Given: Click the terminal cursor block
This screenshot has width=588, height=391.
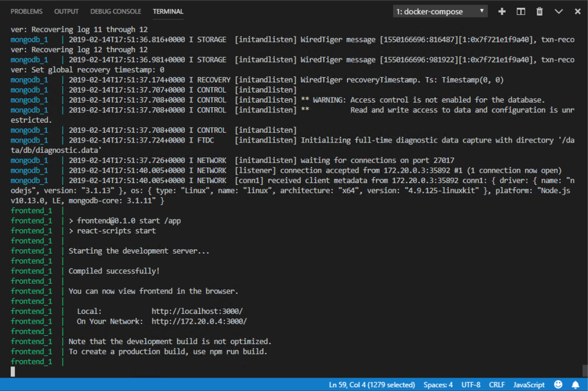Looking at the screenshot, I should tap(13, 372).
